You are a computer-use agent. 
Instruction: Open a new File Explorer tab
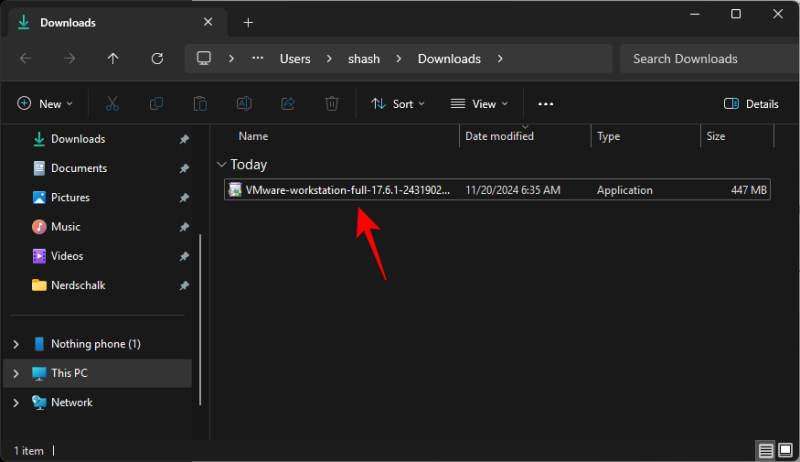coord(248,22)
